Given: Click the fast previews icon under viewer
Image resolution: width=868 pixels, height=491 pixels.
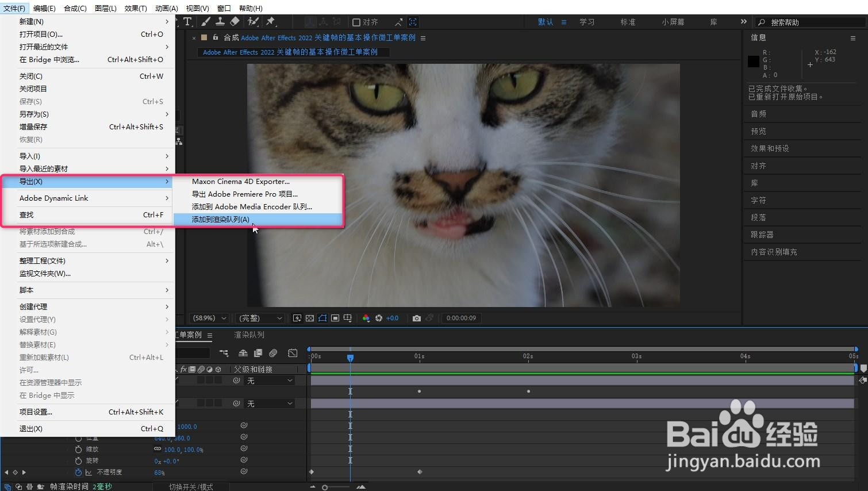Looking at the screenshot, I should 297,318.
